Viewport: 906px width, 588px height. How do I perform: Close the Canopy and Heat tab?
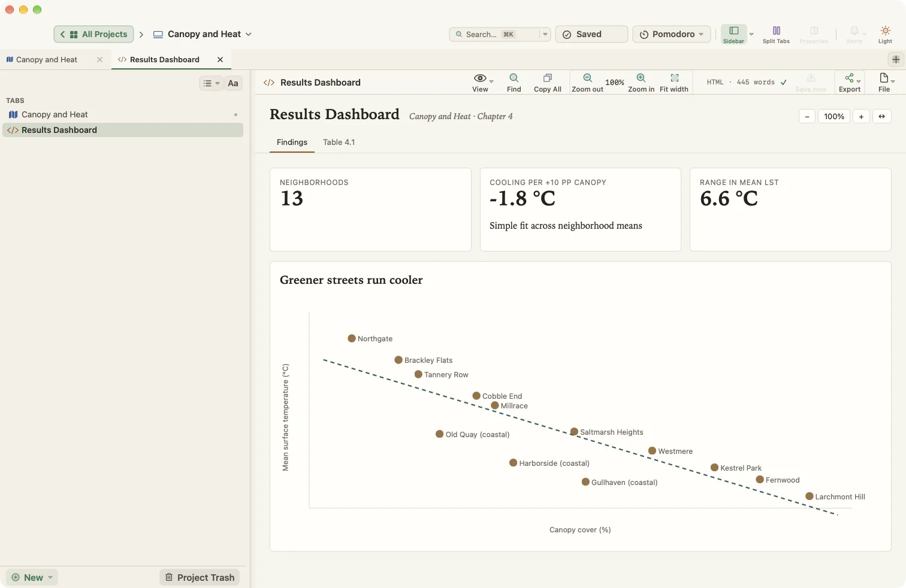99,59
